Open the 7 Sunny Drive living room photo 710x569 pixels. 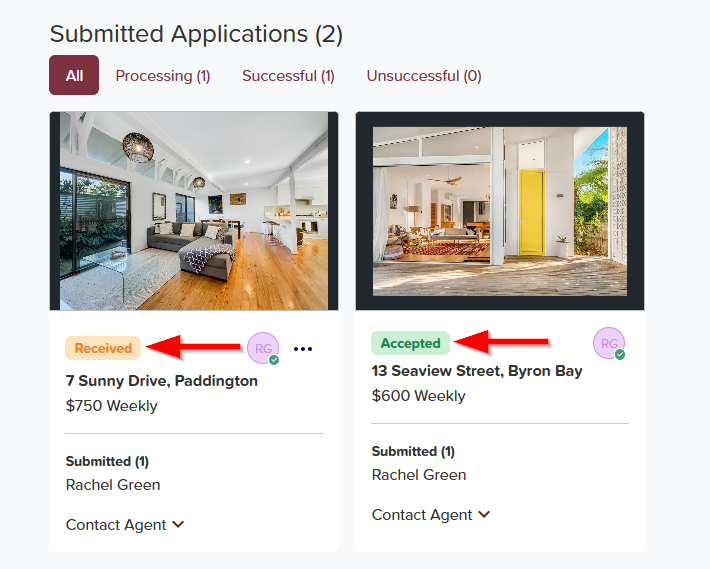point(194,210)
